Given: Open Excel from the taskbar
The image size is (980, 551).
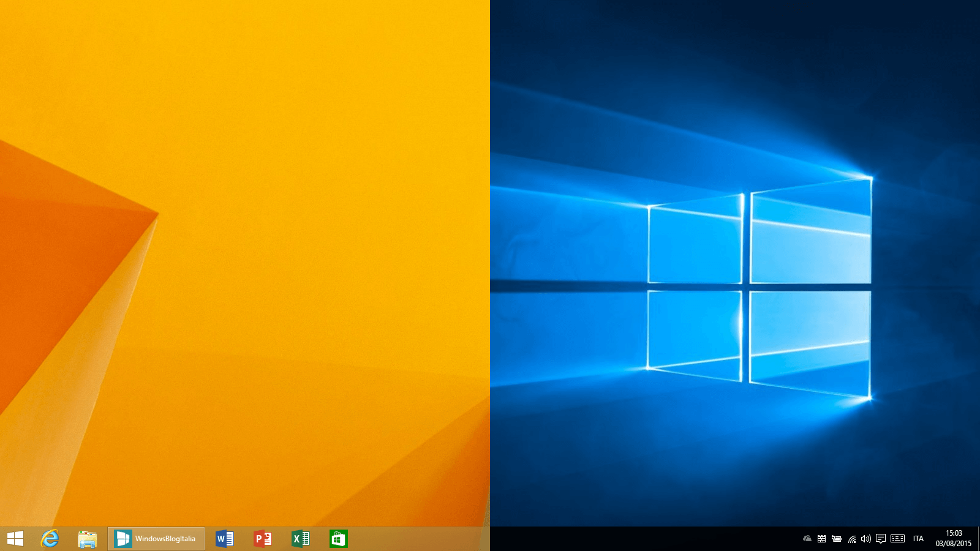Looking at the screenshot, I should click(x=301, y=539).
